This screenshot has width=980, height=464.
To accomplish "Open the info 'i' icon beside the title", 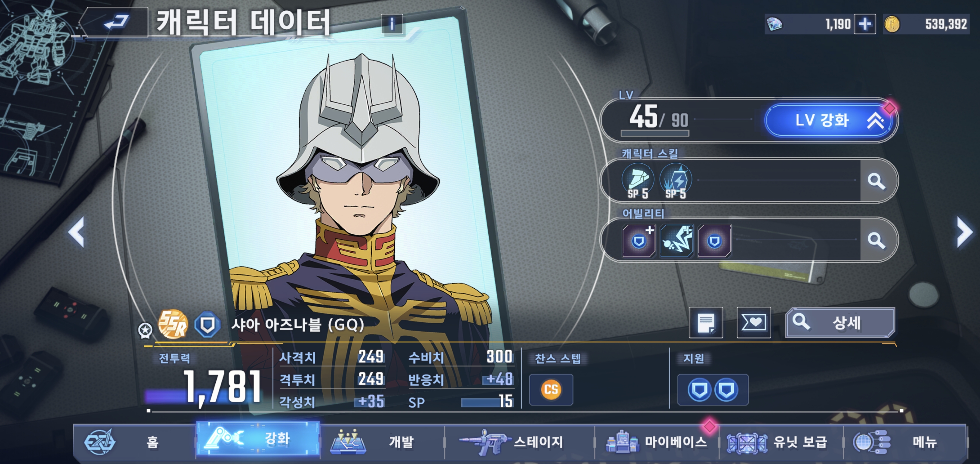I will pyautogui.click(x=391, y=24).
